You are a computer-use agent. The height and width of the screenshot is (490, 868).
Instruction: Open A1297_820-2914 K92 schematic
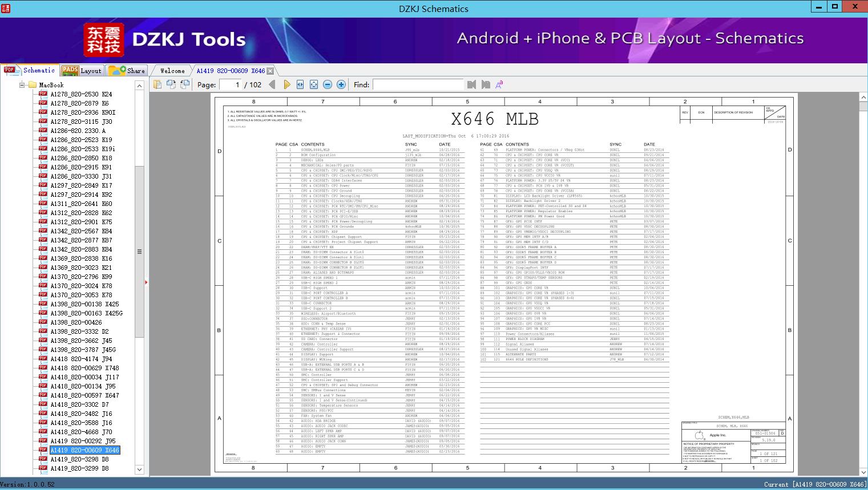pos(81,195)
